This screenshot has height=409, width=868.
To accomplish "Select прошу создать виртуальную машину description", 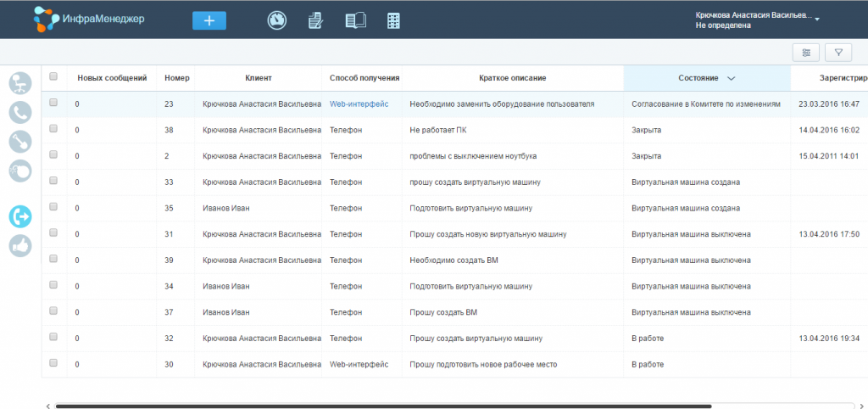I will pos(475,182).
